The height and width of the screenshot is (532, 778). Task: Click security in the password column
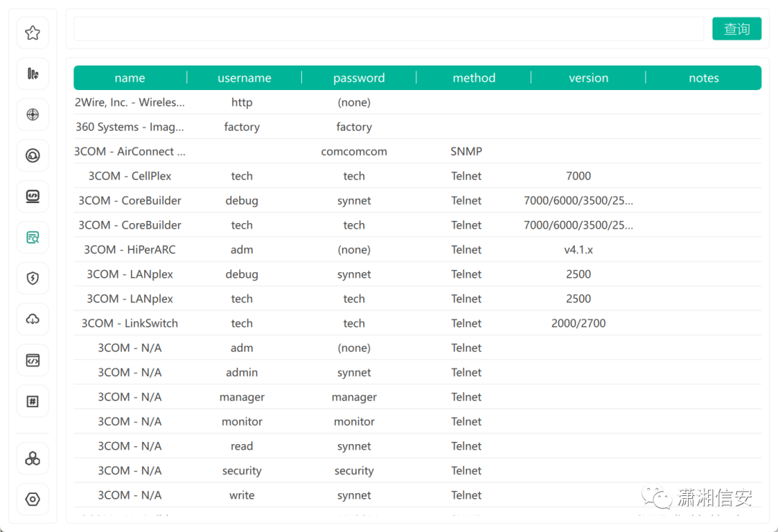click(354, 471)
